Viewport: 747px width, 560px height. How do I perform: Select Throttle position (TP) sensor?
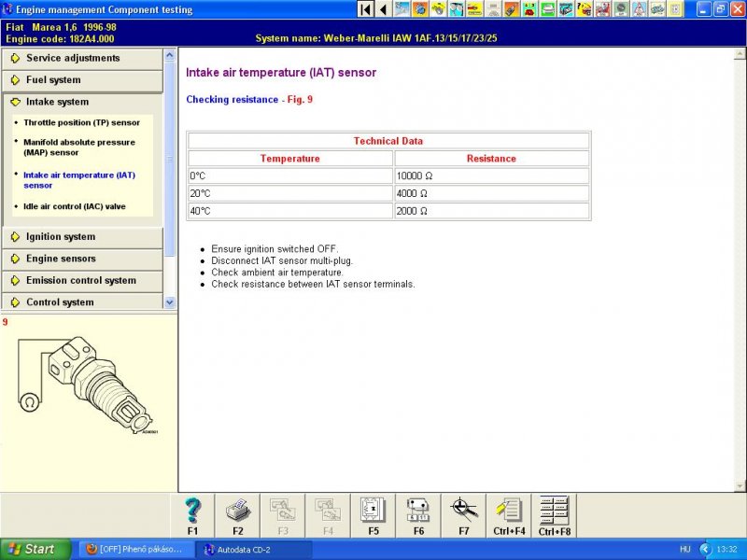[x=81, y=123]
